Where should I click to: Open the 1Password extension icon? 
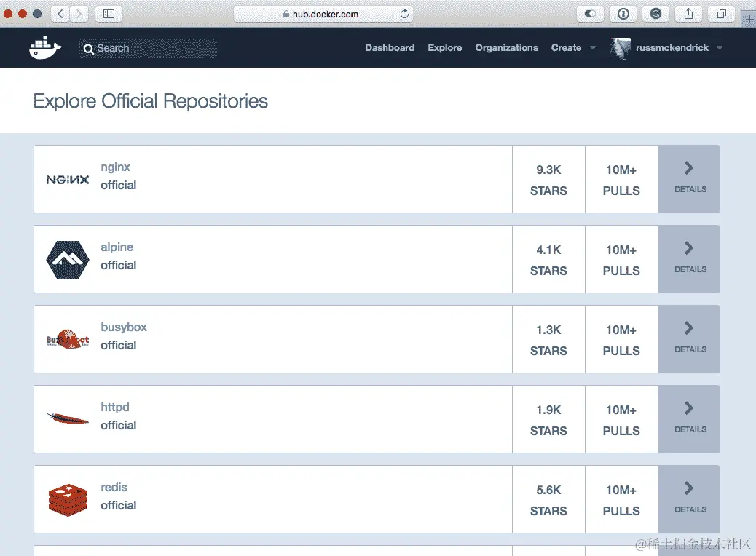tap(623, 14)
